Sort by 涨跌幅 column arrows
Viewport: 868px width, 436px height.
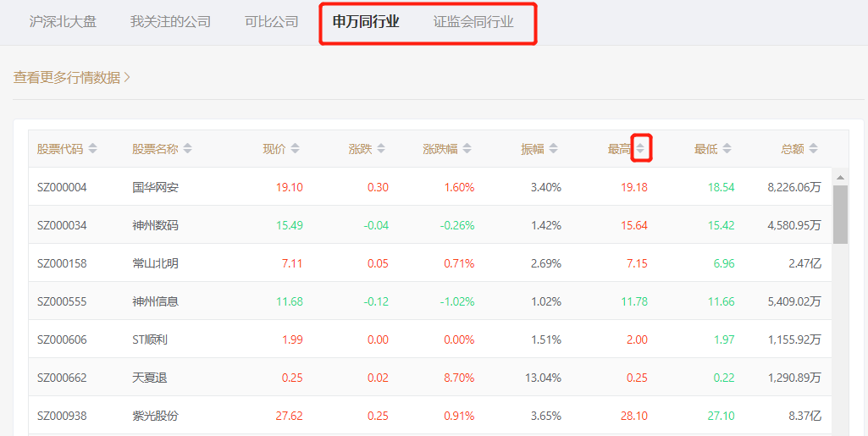tap(467, 148)
